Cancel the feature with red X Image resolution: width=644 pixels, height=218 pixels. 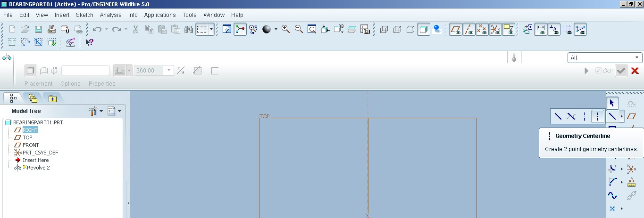pyautogui.click(x=635, y=71)
